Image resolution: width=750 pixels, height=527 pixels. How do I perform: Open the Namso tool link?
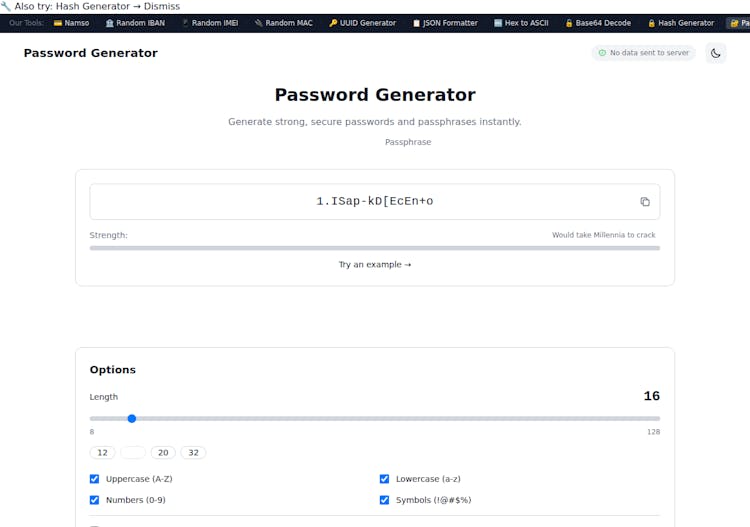pyautogui.click(x=71, y=23)
